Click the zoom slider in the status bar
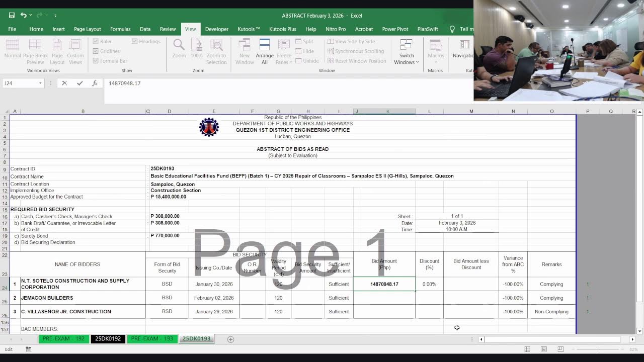This screenshot has height=362, width=644. pyautogui.click(x=598, y=349)
